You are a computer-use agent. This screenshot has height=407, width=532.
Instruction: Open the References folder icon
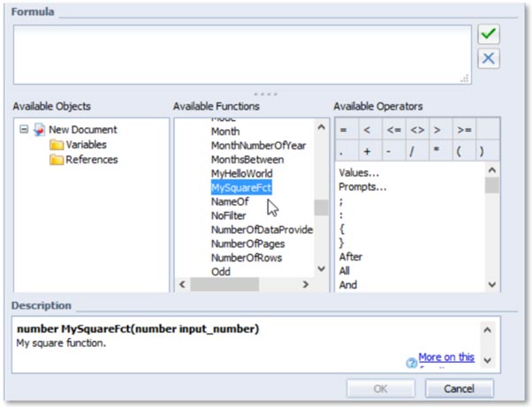click(57, 160)
